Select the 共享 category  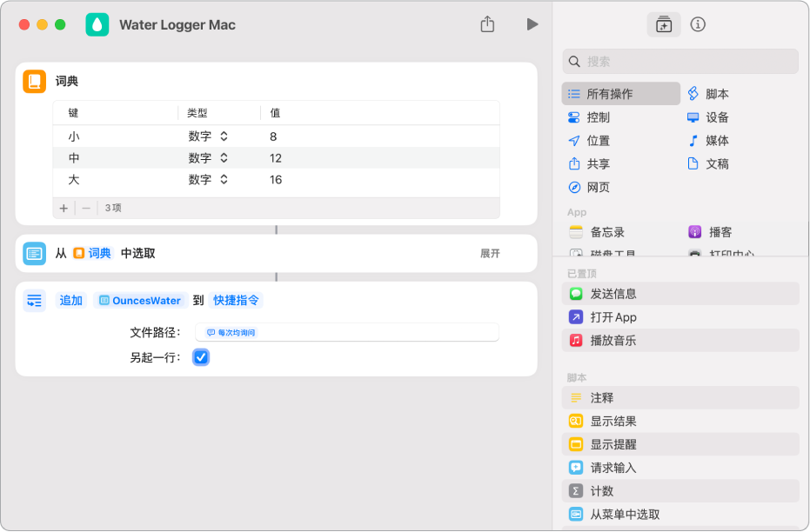pyautogui.click(x=588, y=163)
